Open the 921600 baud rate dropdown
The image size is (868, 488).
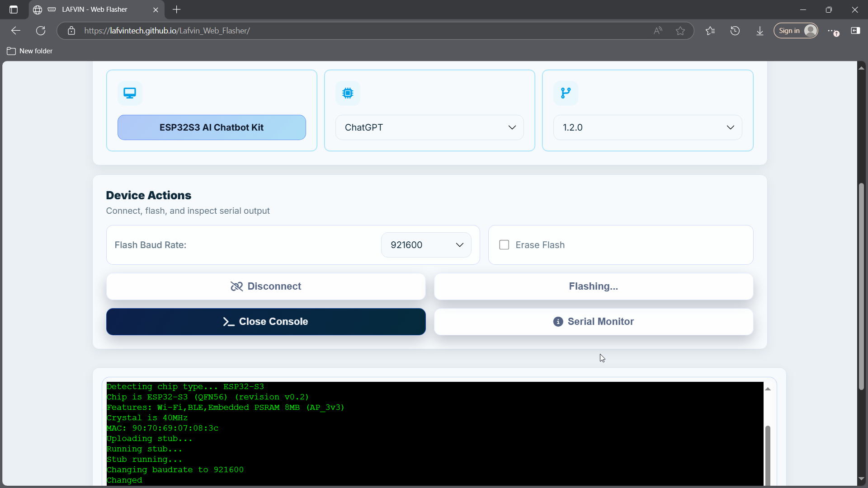pos(426,245)
